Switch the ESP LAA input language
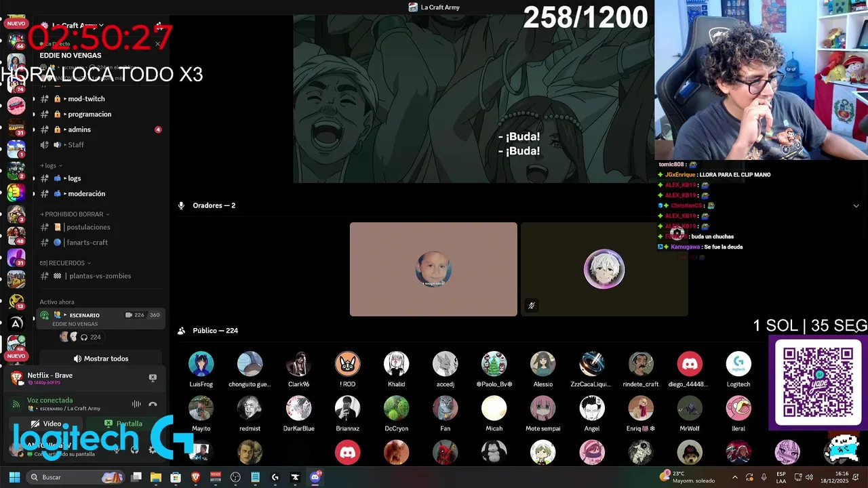The image size is (868, 488). (781, 477)
